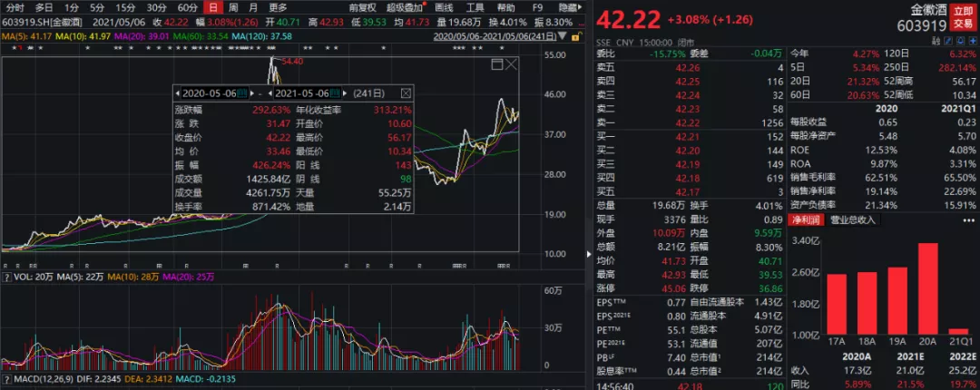Viewport: 980px width, 390px height.
Task: Switch to the 分时 intraday chart tab
Action: tap(14, 8)
